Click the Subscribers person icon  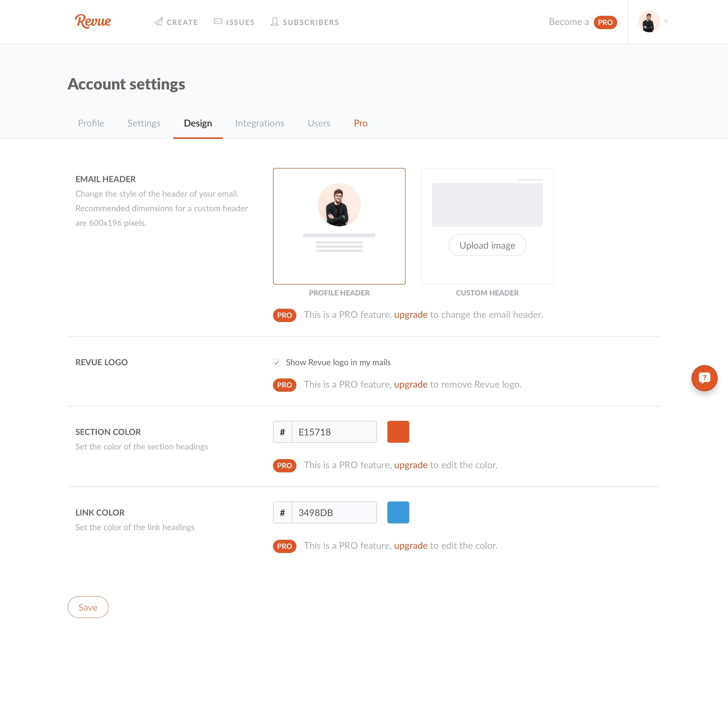point(275,22)
